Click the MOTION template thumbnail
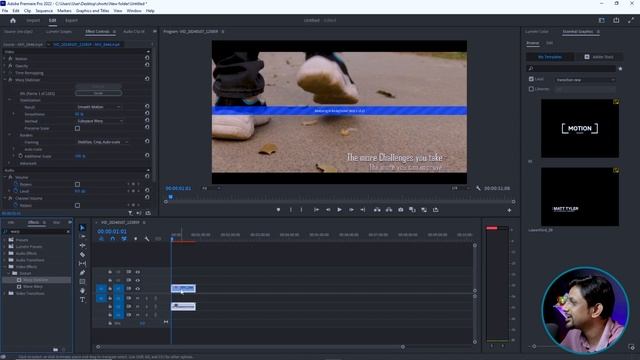 pyautogui.click(x=580, y=128)
